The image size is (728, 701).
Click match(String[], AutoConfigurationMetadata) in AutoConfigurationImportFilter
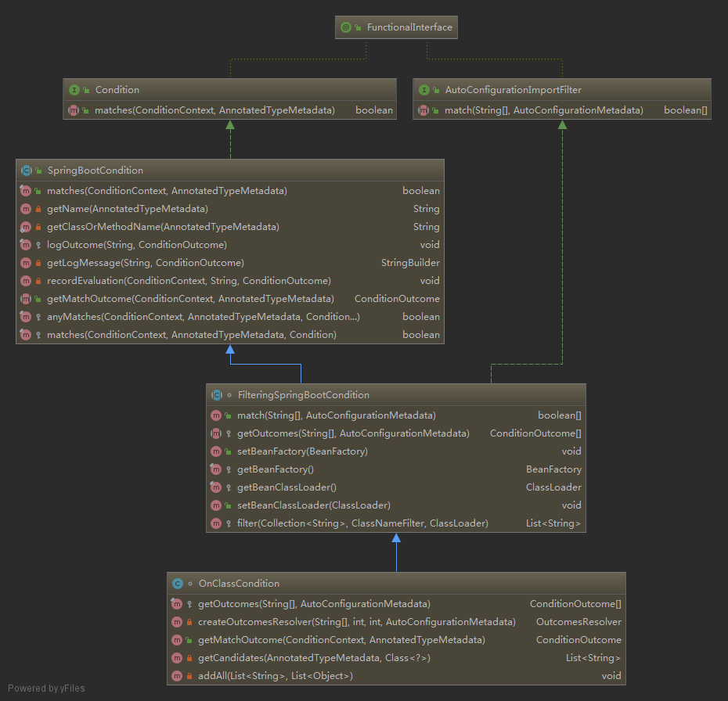[x=544, y=110]
